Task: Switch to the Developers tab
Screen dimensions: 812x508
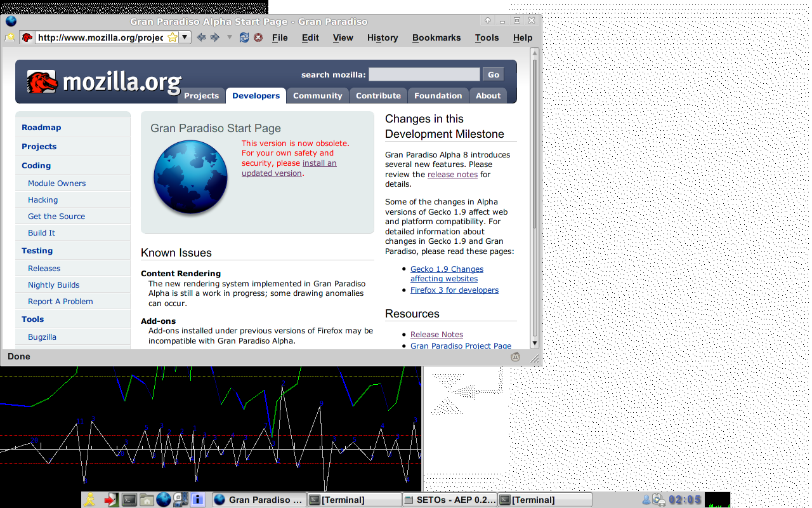Action: point(256,95)
